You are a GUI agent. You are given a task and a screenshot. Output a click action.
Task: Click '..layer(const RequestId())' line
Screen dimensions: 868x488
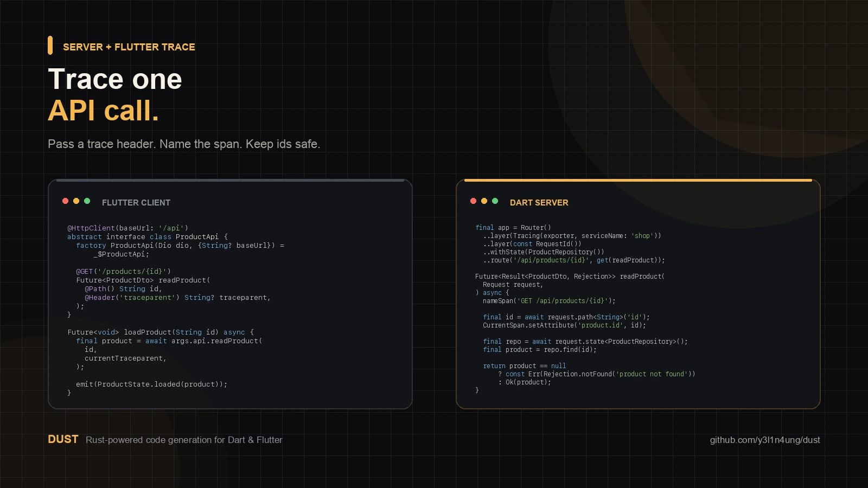pyautogui.click(x=532, y=244)
